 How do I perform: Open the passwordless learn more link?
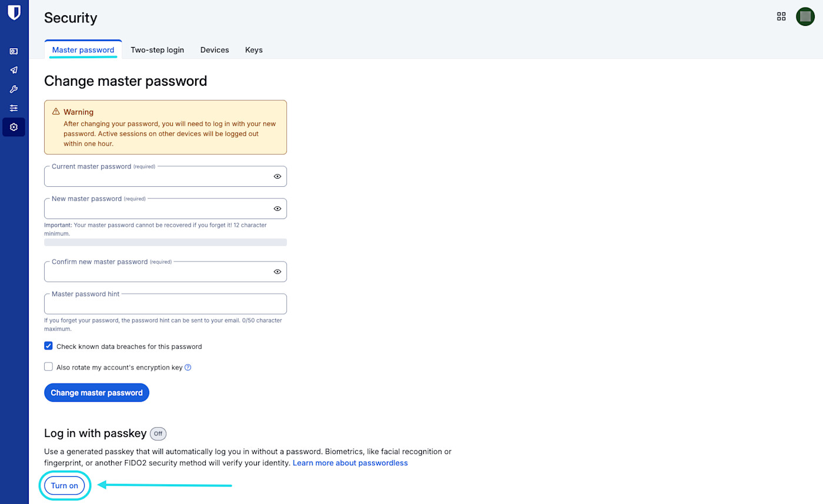pyautogui.click(x=350, y=463)
